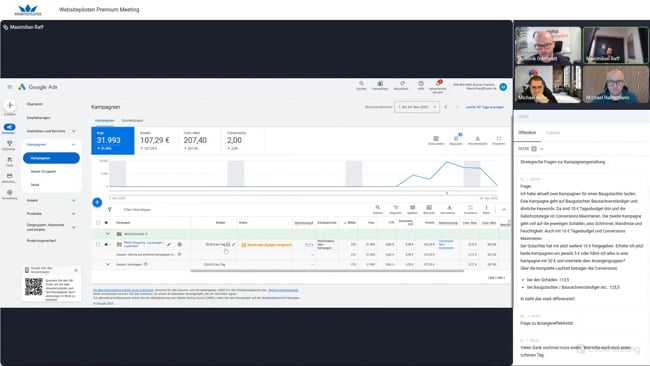Open the PMAX Shopping campaign link
Image resolution: width=650 pixels, height=366 pixels.
pyautogui.click(x=143, y=244)
